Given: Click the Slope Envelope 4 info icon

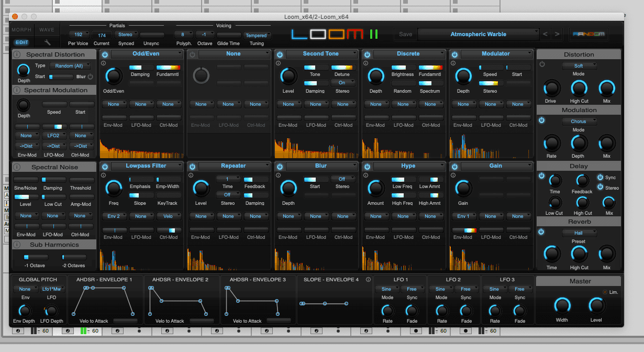Looking at the screenshot, I should (368, 280).
